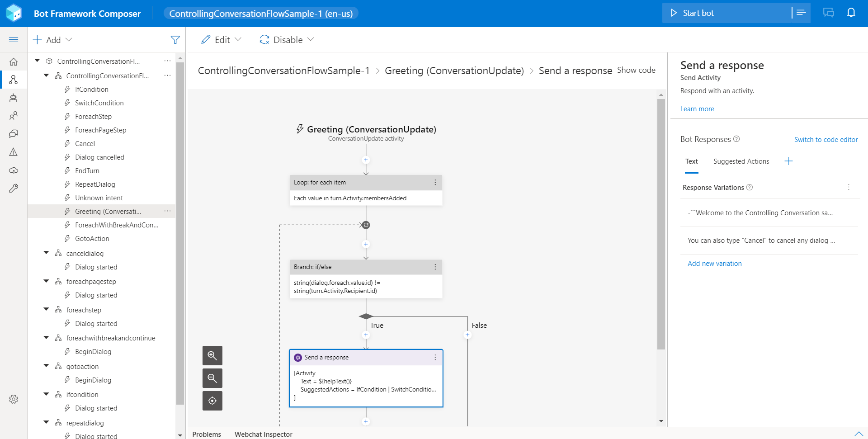Toggle the hamburger navigation menu
Screen dimensions: 868x439
(x=14, y=40)
